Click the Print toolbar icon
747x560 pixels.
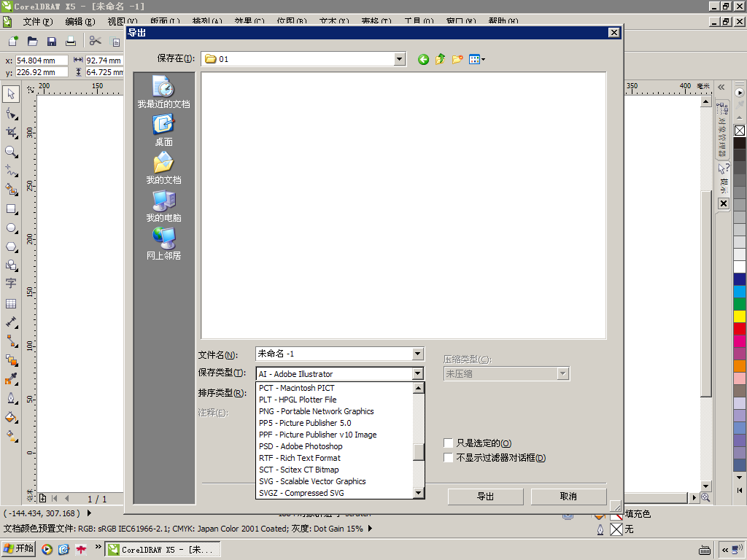coord(71,42)
